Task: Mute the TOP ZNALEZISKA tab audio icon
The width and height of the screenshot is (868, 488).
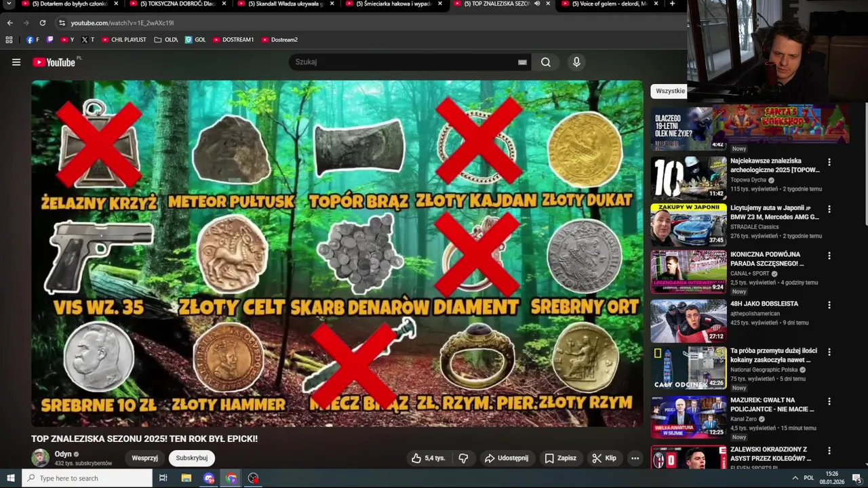Action: 536,4
